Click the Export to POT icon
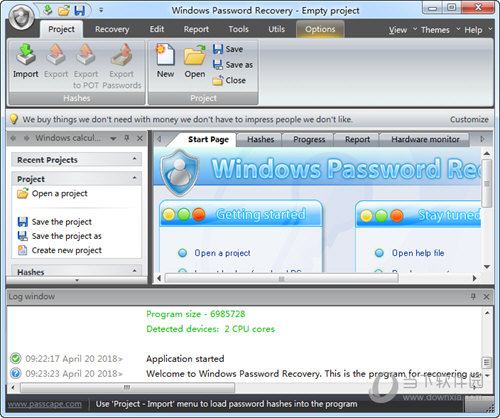The width and height of the screenshot is (500, 418). (x=86, y=54)
